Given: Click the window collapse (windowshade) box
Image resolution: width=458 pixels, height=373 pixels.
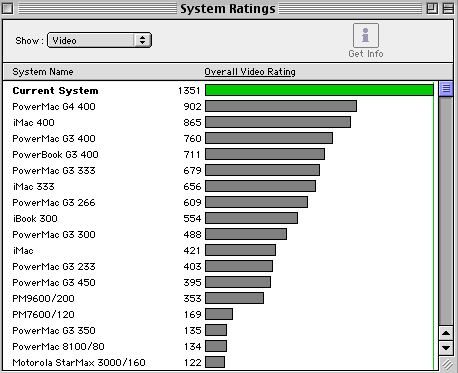Looking at the screenshot, I should 448,8.
